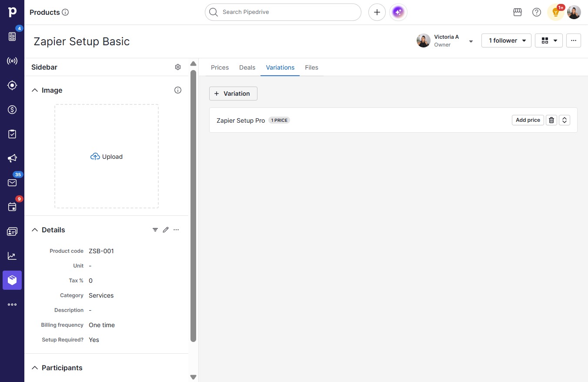Open the Details section more options ellipsis
The width and height of the screenshot is (588, 382).
point(176,230)
